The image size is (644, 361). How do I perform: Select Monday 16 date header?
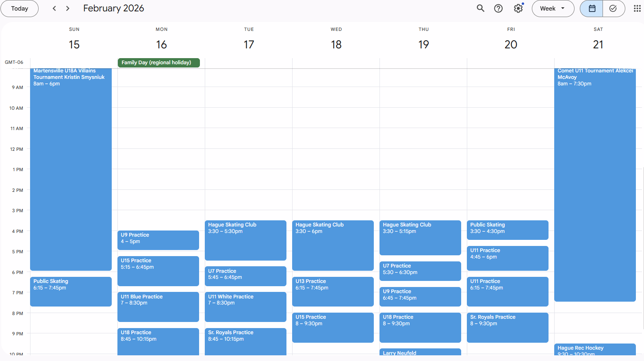pyautogui.click(x=161, y=45)
